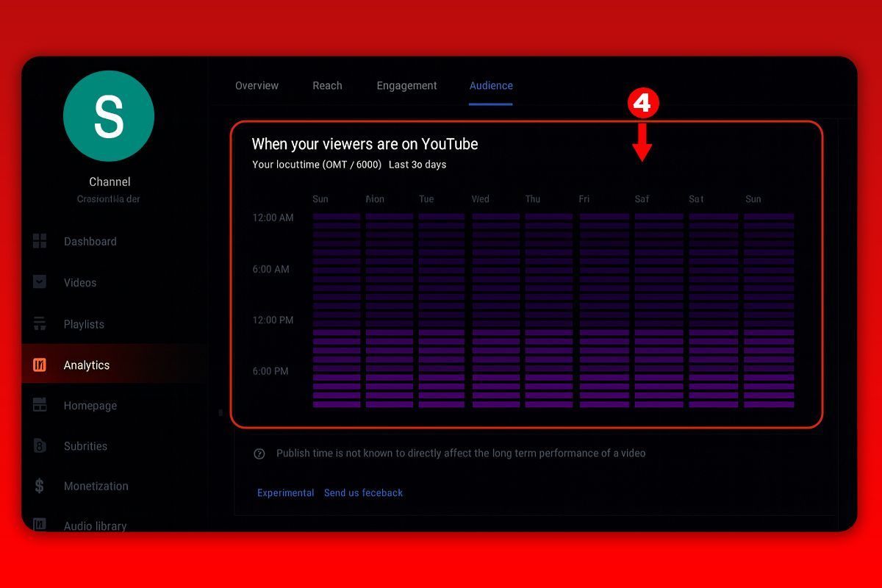Click the 6:00 PM time label

270,371
